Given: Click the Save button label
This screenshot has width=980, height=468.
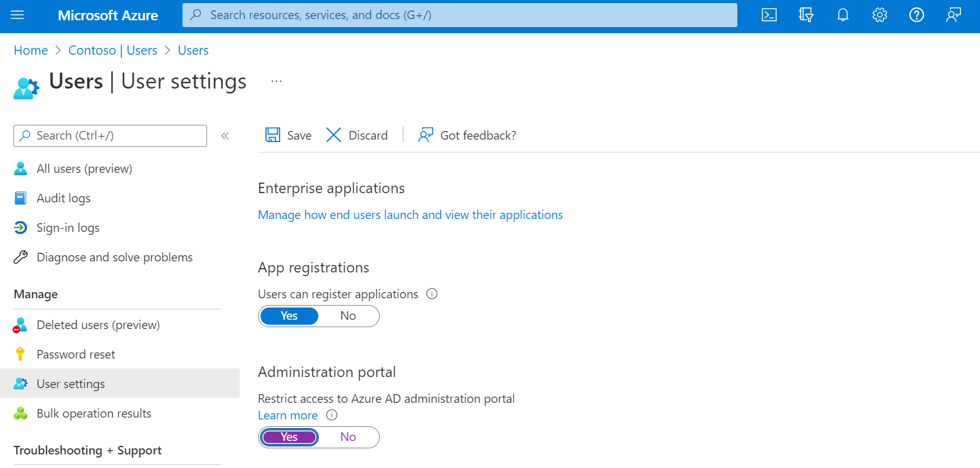Looking at the screenshot, I should pyautogui.click(x=299, y=135).
